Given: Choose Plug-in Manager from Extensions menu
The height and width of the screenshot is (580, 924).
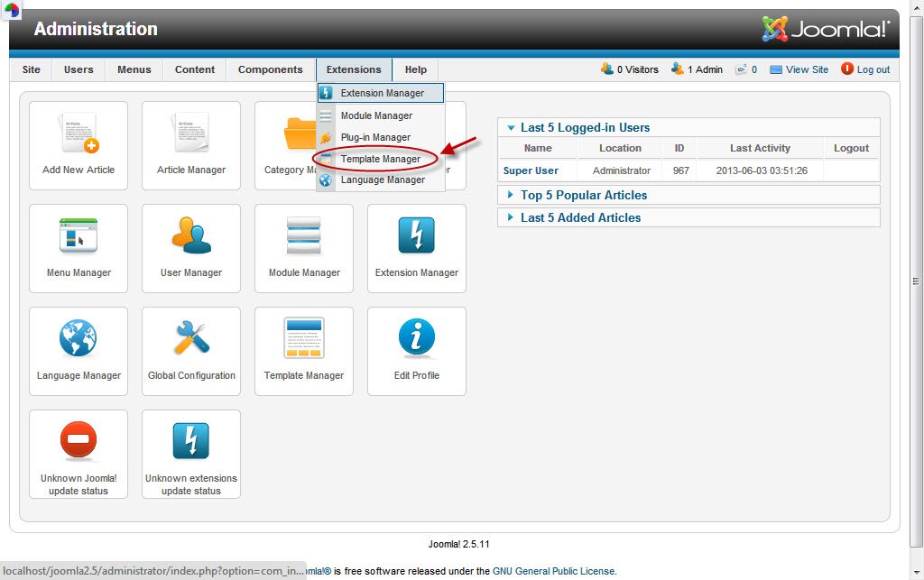Looking at the screenshot, I should click(x=375, y=137).
